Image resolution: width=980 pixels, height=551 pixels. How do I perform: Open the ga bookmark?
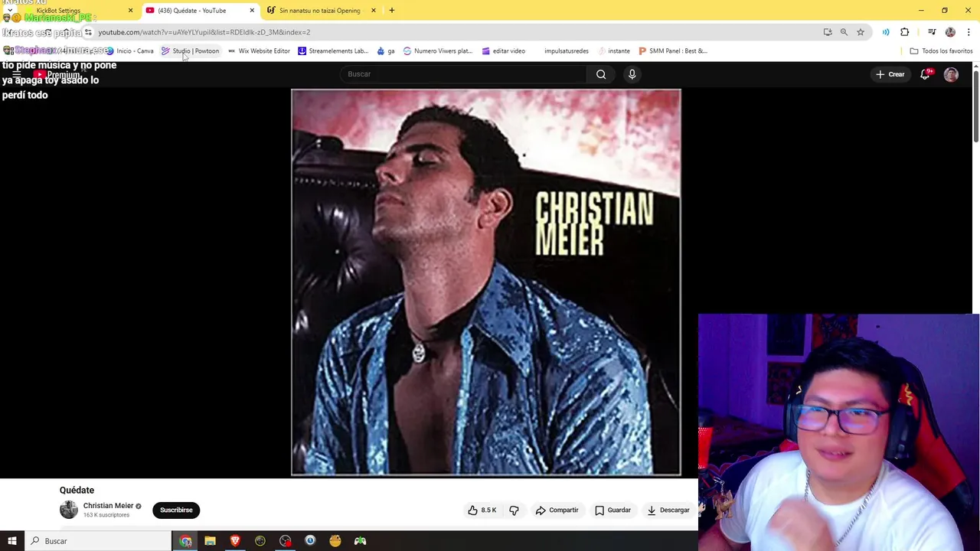tap(386, 51)
